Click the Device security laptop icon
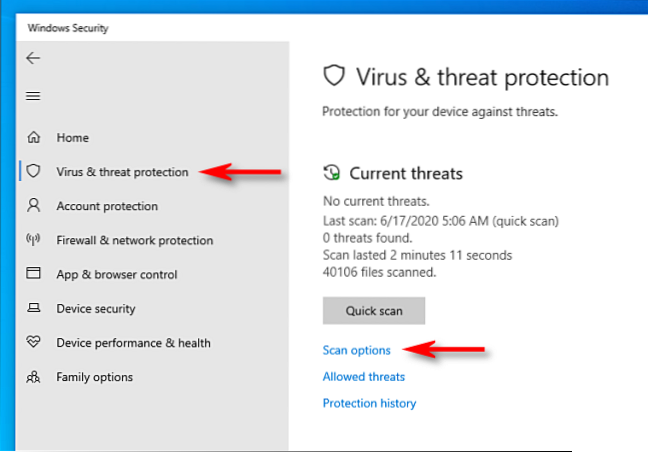The image size is (648, 452). click(34, 309)
